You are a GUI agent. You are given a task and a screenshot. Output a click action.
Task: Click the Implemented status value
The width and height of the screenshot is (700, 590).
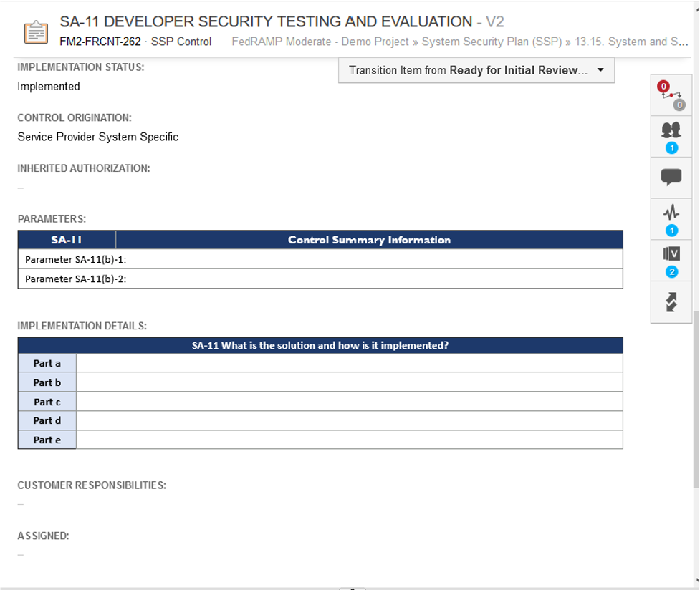pyautogui.click(x=49, y=87)
